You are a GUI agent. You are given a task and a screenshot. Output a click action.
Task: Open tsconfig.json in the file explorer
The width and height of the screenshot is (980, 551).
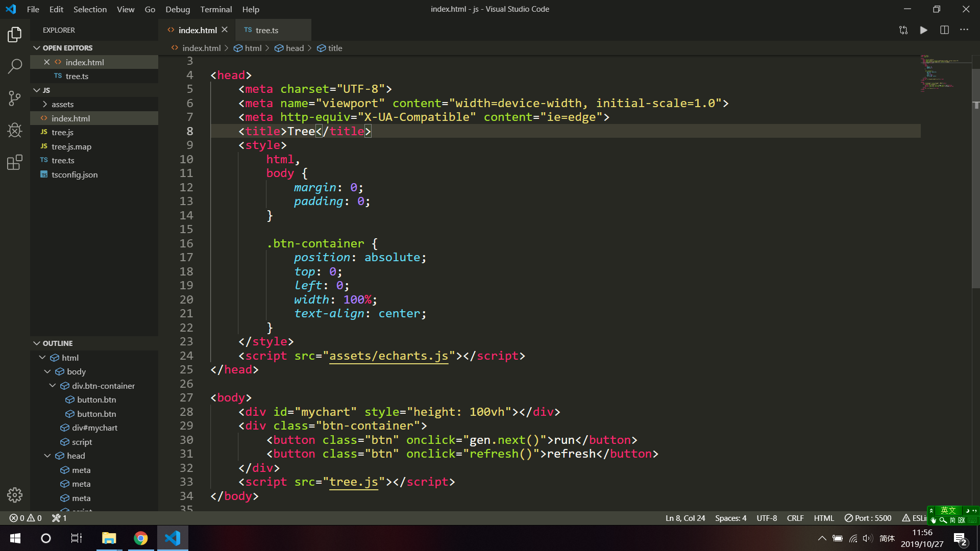tap(94, 174)
